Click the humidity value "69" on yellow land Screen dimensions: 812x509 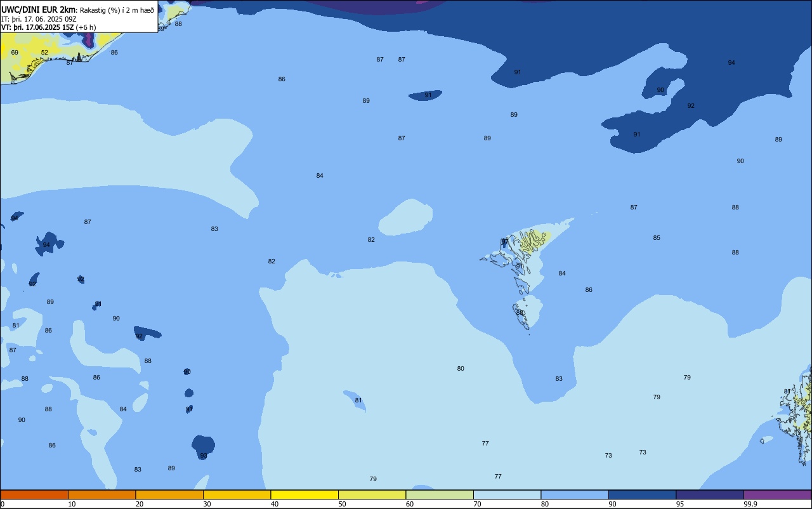[x=15, y=53]
